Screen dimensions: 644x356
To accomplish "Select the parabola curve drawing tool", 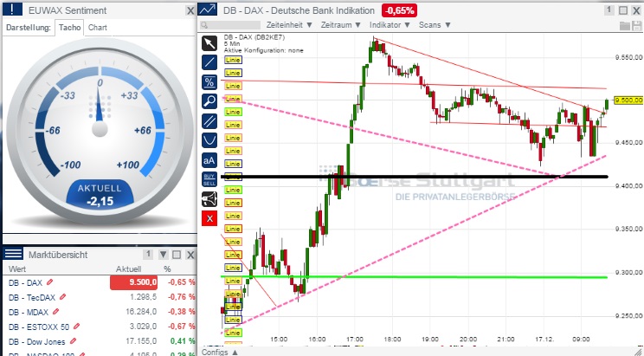I will point(209,140).
